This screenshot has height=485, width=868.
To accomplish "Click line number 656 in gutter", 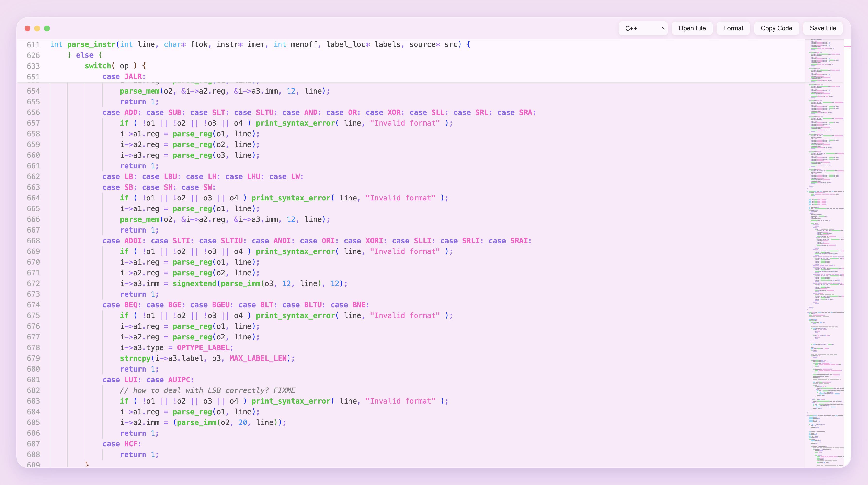I will (33, 113).
